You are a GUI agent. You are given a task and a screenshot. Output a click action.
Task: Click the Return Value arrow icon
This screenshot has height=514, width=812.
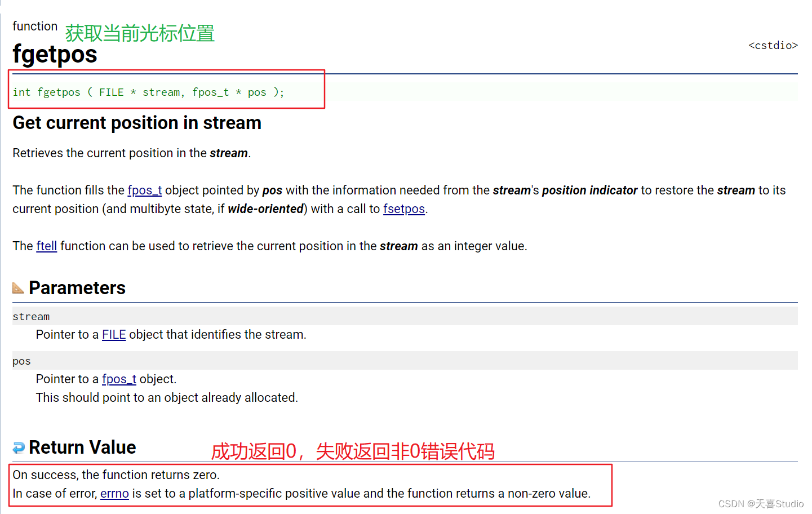pyautogui.click(x=19, y=447)
